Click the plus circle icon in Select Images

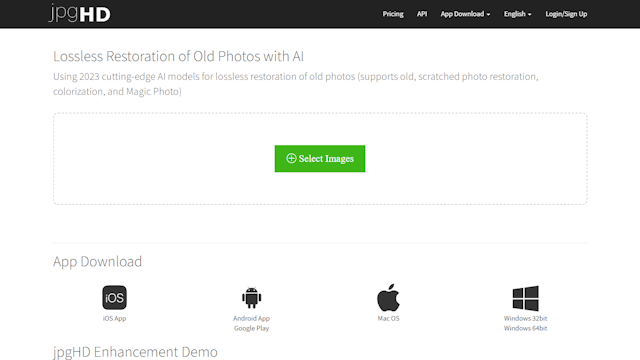coord(291,158)
